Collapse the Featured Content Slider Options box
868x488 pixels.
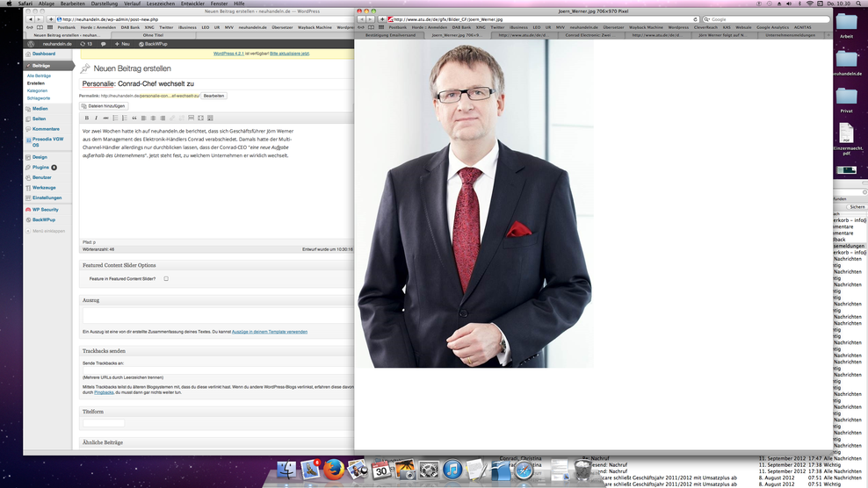pos(216,265)
